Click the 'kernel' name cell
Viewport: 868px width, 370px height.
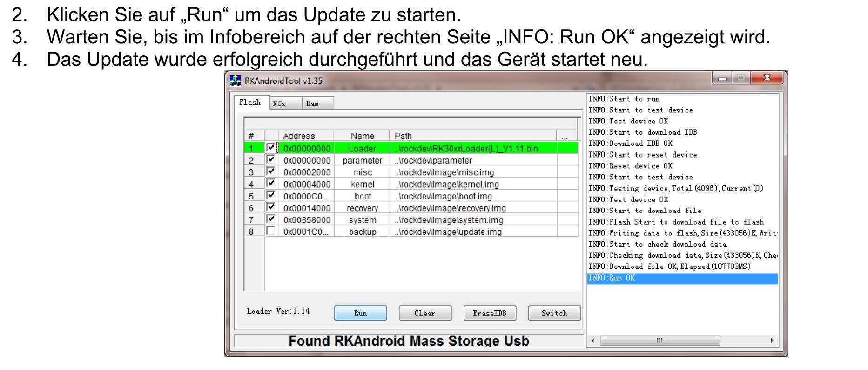[363, 184]
